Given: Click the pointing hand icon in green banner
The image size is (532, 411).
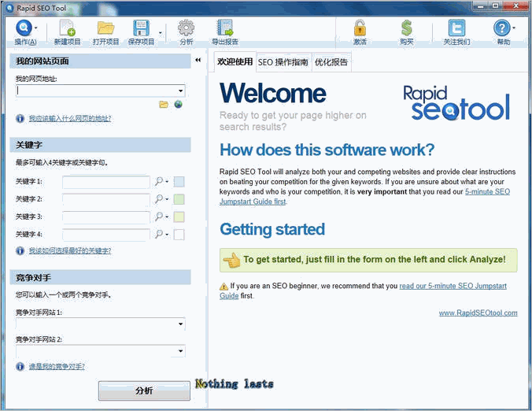Looking at the screenshot, I should coord(231,261).
